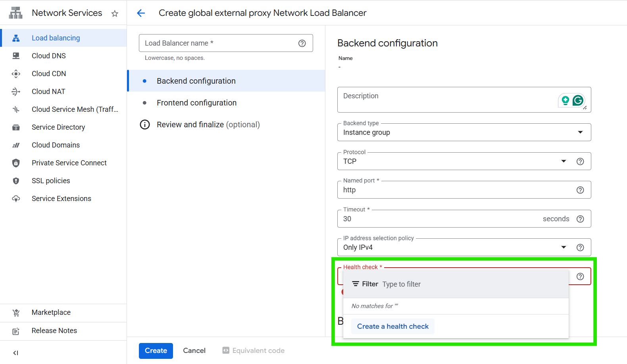
Task: Click the Grammarly icon in Description
Action: pos(578,100)
